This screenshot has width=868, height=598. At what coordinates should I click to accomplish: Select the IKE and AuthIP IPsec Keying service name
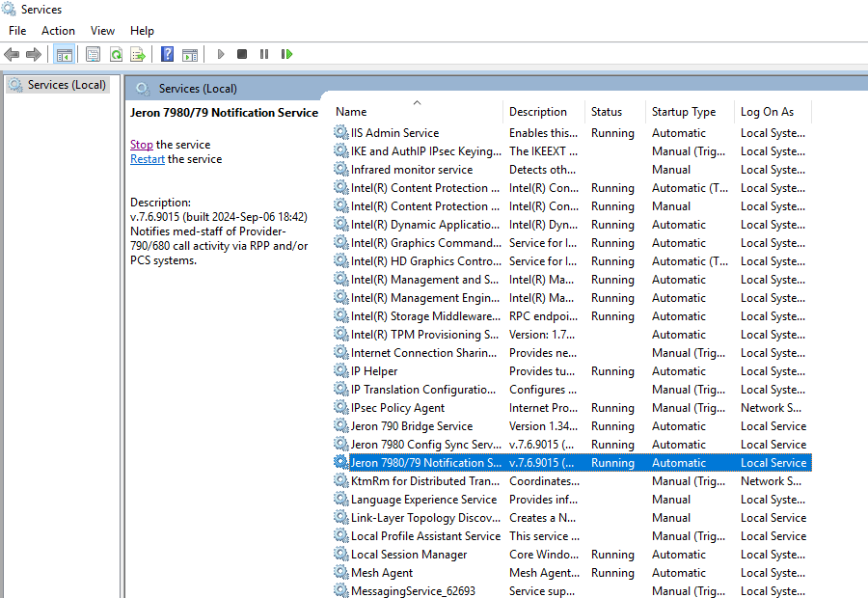tap(425, 151)
